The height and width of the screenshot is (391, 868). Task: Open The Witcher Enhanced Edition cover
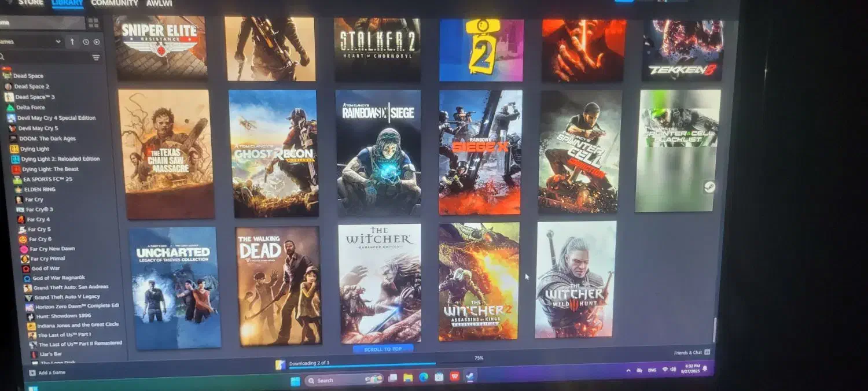380,283
